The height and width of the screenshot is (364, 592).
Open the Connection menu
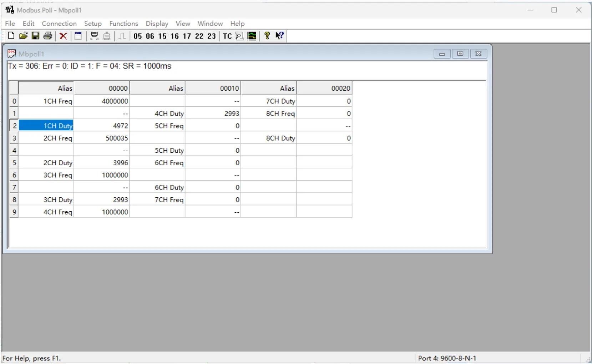pos(59,24)
